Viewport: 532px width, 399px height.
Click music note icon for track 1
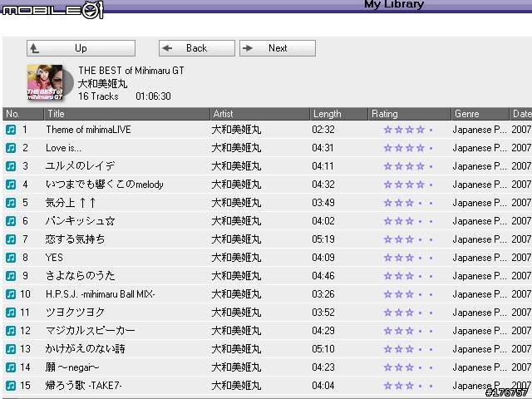click(x=11, y=130)
